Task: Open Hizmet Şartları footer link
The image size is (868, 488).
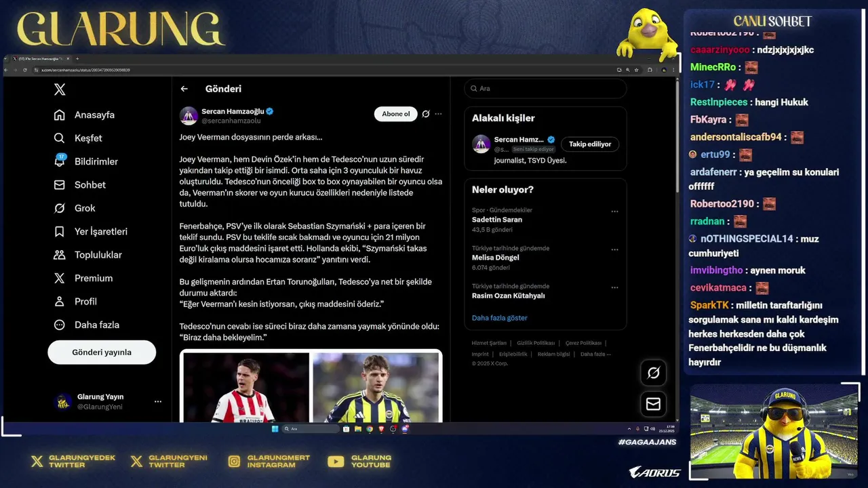Action: 489,343
